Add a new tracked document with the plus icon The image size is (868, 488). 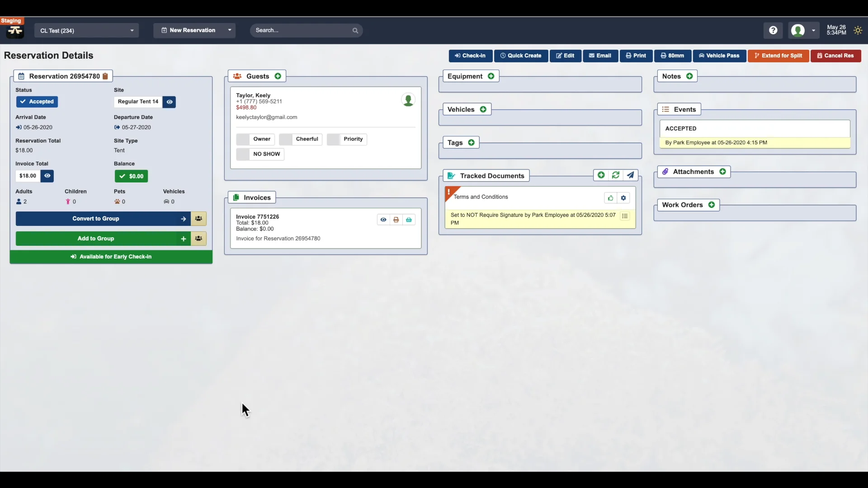point(601,175)
